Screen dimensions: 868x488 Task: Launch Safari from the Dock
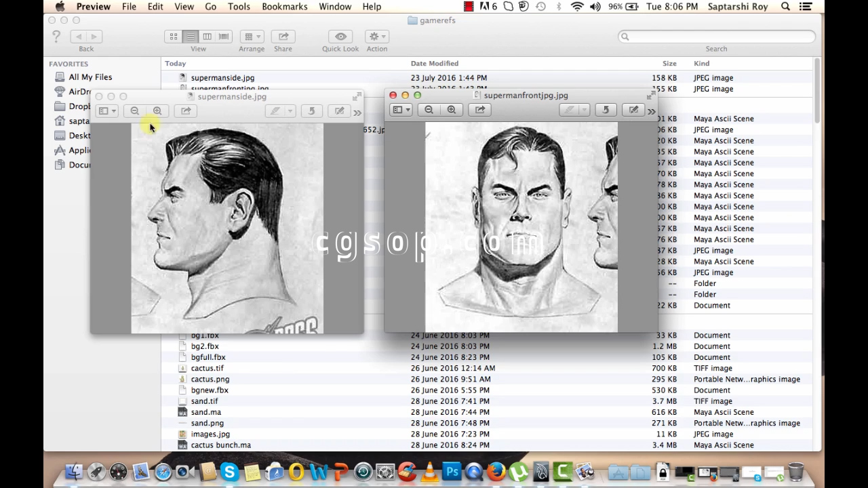[x=163, y=471]
